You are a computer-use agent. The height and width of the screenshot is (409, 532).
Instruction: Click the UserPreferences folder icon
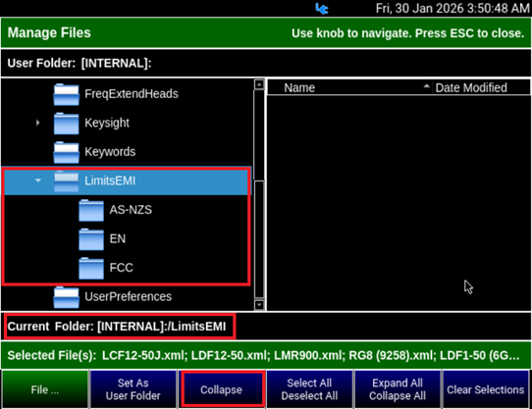point(66,297)
